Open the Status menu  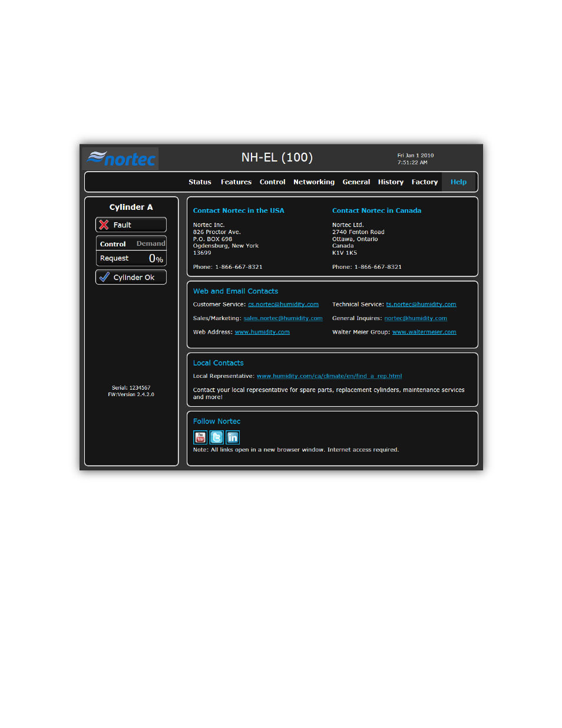200,182
